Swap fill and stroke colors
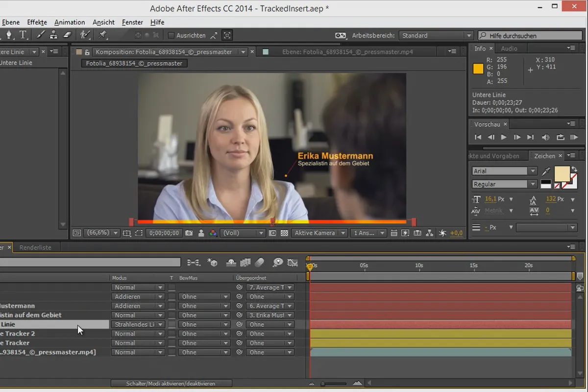588x392 pixels. tap(574, 170)
